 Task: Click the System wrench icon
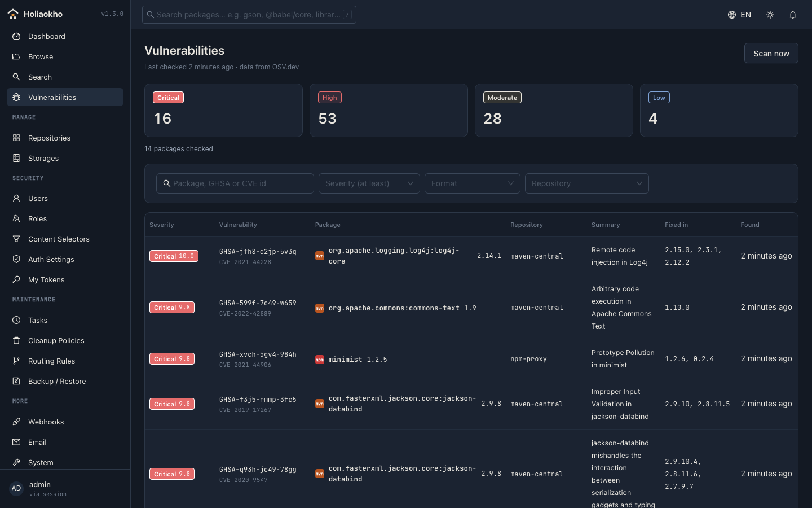[16, 462]
